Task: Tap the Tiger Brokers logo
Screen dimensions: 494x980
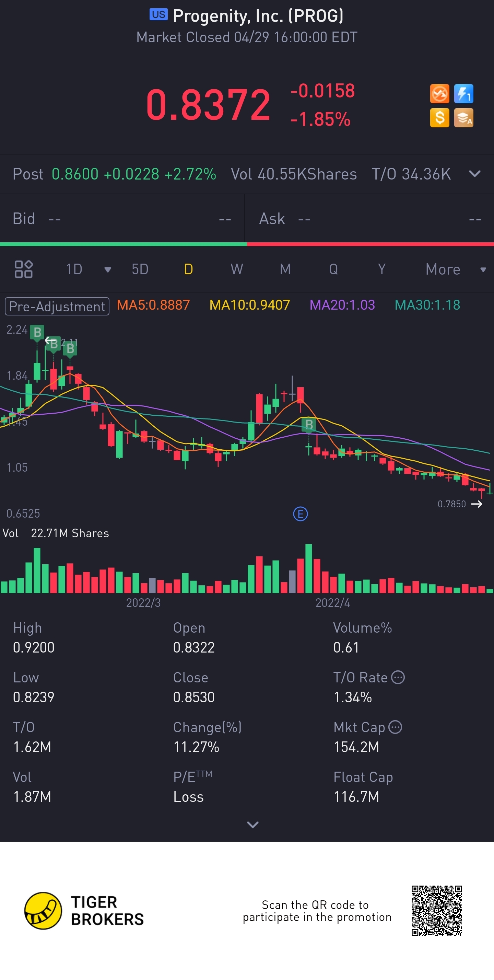Action: coord(84,911)
